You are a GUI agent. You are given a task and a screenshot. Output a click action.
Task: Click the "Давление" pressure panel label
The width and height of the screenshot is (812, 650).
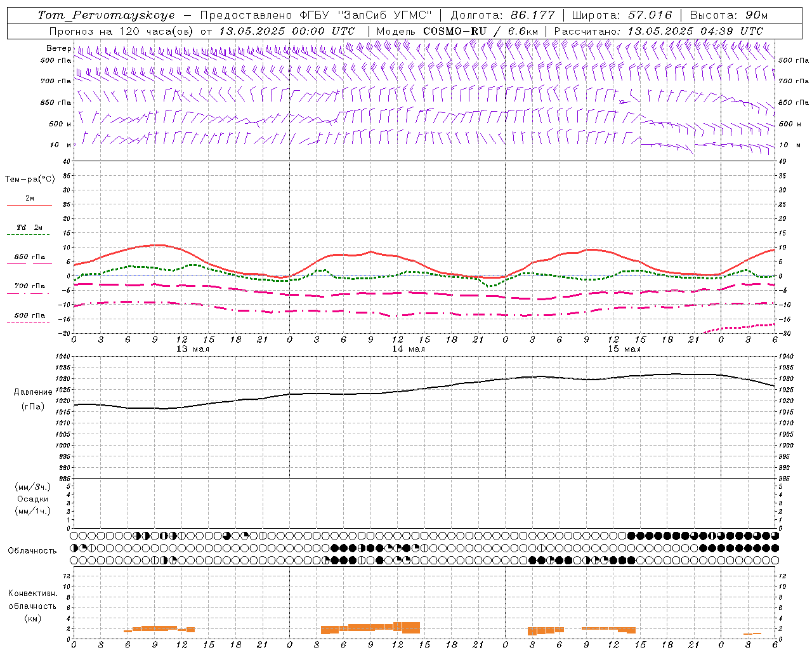tap(33, 392)
